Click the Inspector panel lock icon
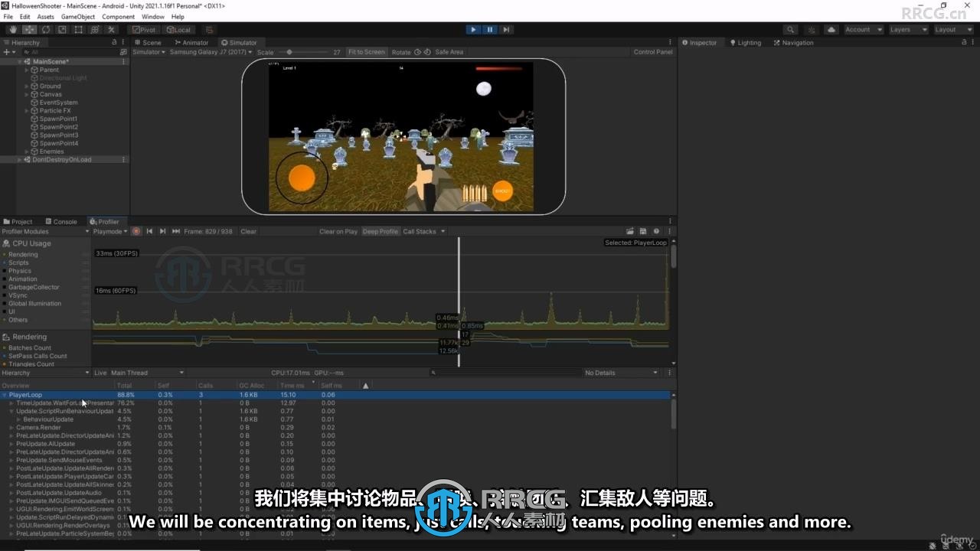 click(x=964, y=42)
